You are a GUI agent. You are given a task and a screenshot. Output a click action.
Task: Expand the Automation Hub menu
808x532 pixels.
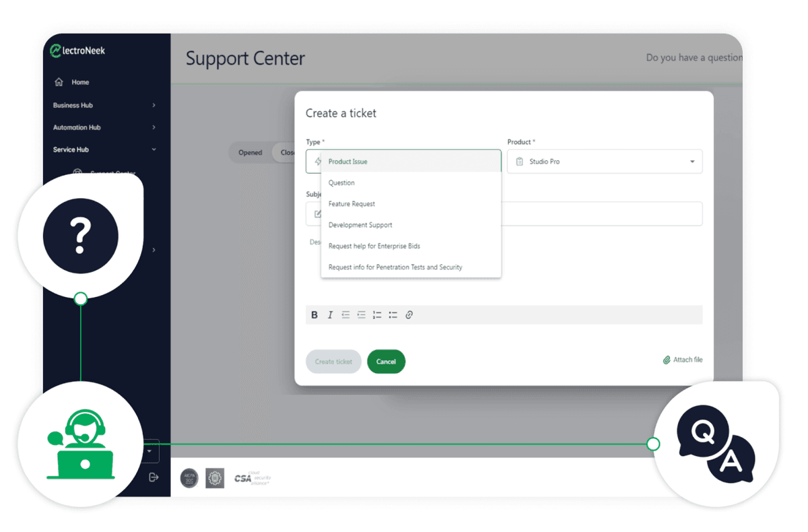[104, 127]
